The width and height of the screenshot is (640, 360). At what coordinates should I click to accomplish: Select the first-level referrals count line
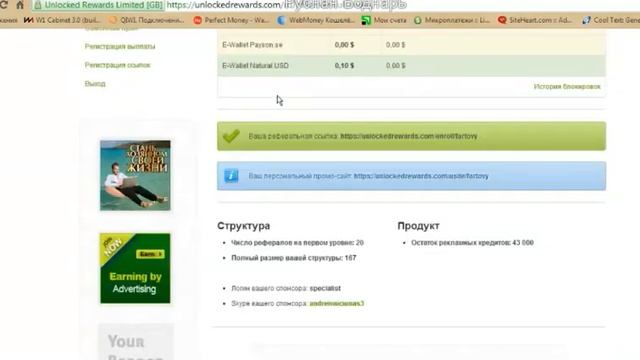coord(297,242)
